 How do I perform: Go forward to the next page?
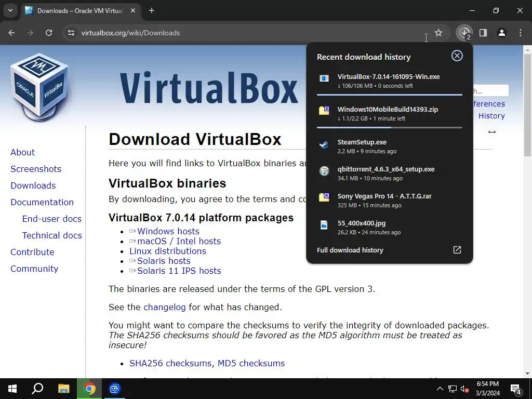click(x=30, y=33)
